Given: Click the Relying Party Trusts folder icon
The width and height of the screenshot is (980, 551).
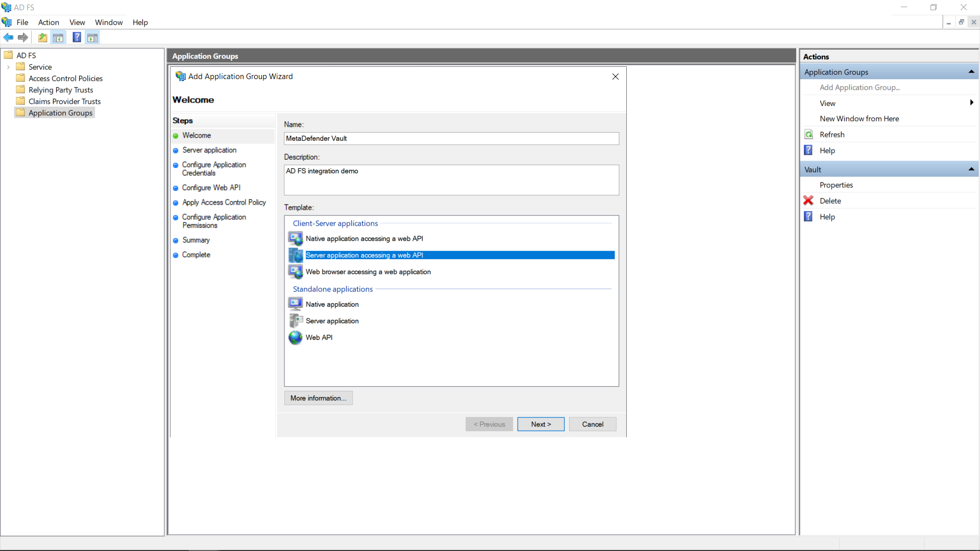Looking at the screenshot, I should click(x=20, y=90).
